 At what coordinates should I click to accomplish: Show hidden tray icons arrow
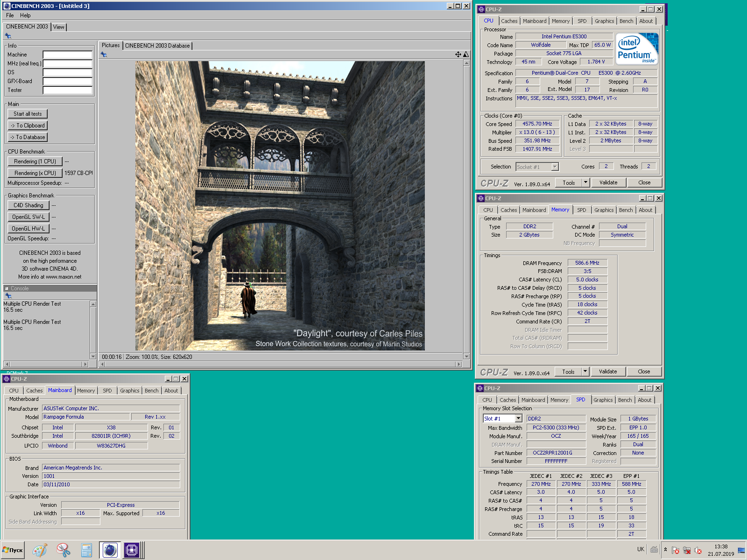(x=665, y=550)
